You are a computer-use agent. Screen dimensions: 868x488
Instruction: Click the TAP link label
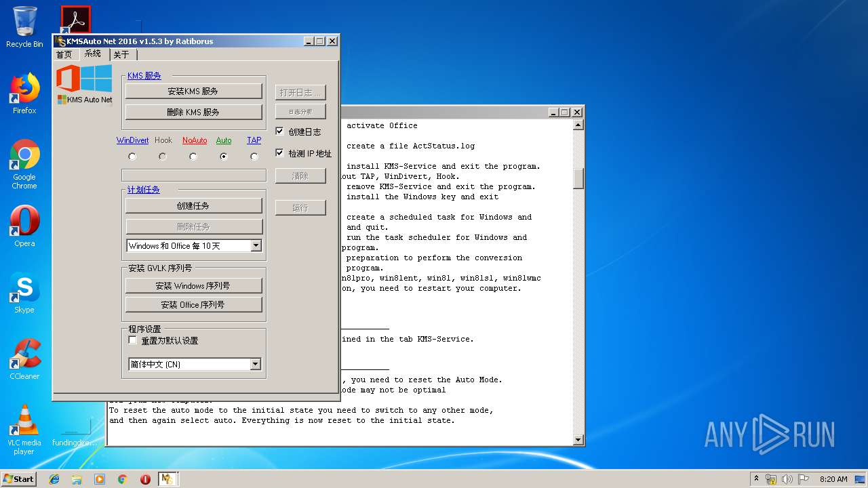coord(254,140)
